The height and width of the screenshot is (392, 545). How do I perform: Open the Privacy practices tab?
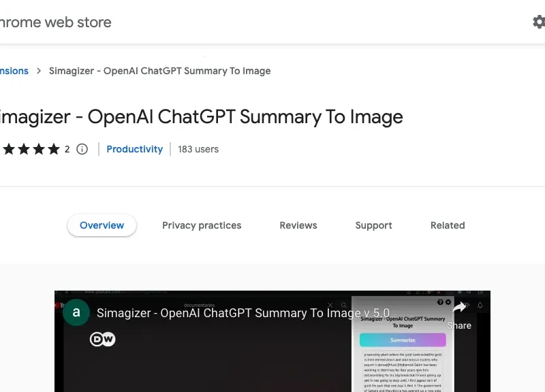[202, 225]
